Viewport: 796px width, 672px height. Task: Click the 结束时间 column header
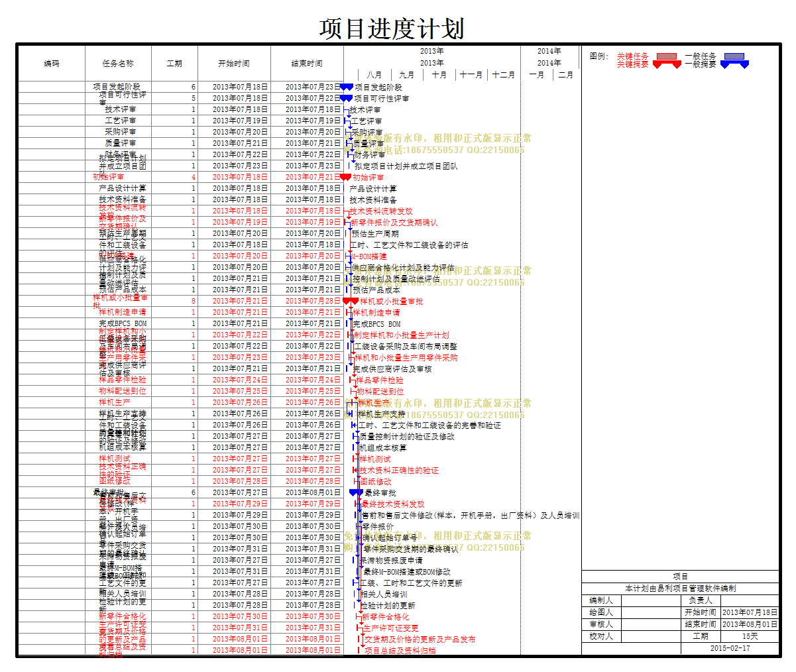tap(307, 64)
